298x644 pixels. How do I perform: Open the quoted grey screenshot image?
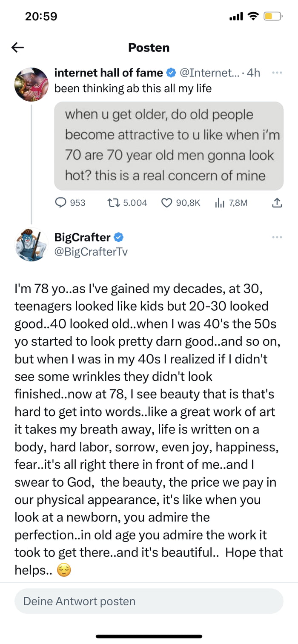[169, 145]
